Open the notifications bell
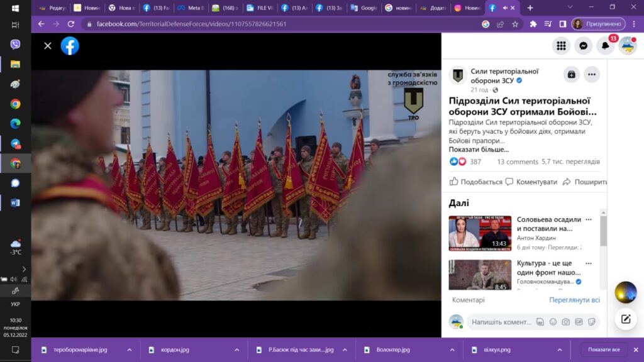Image resolution: width=644 pixels, height=362 pixels. coord(606,46)
